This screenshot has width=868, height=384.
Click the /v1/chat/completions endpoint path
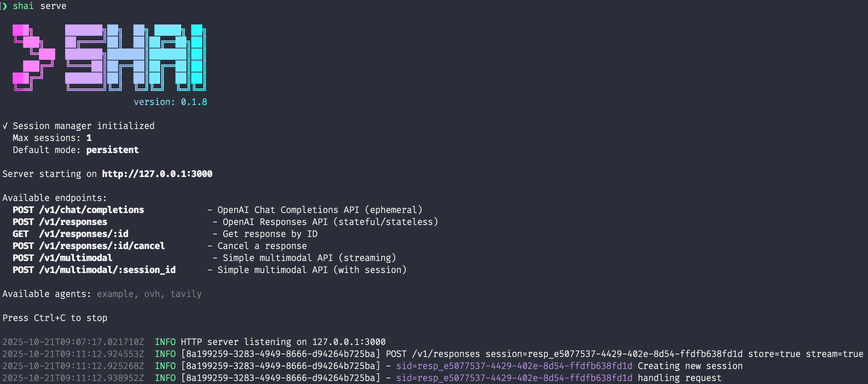point(92,210)
